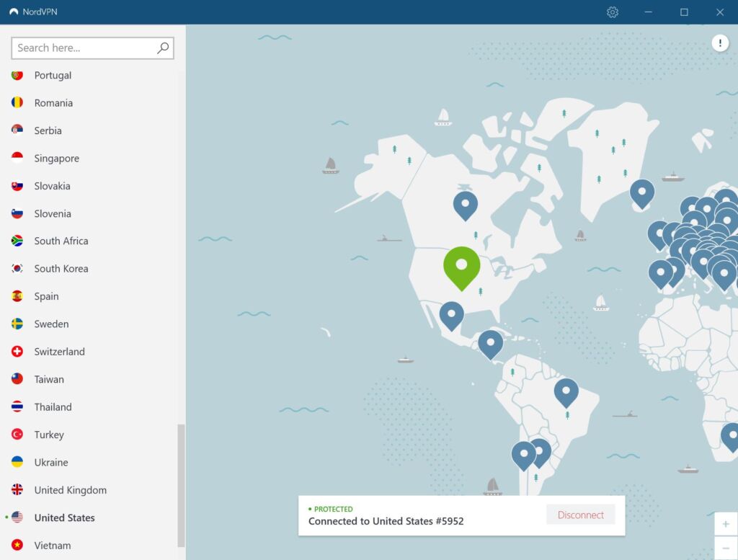
Task: Close the NordVPN window
Action: 720,12
